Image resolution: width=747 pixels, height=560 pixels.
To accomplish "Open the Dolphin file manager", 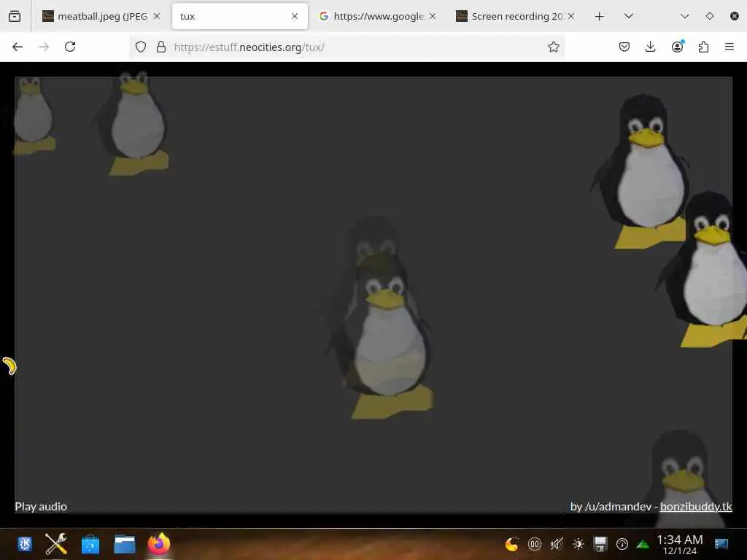I will point(124,544).
